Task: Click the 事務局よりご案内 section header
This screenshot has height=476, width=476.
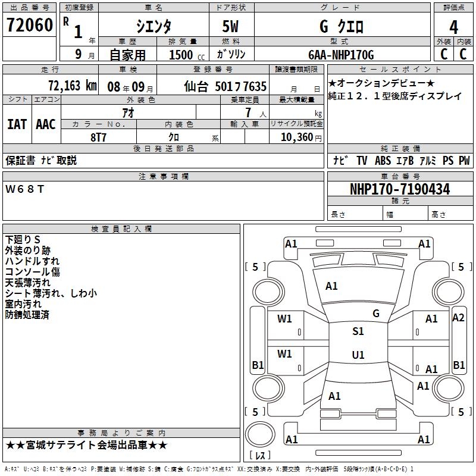Action: click(121, 433)
